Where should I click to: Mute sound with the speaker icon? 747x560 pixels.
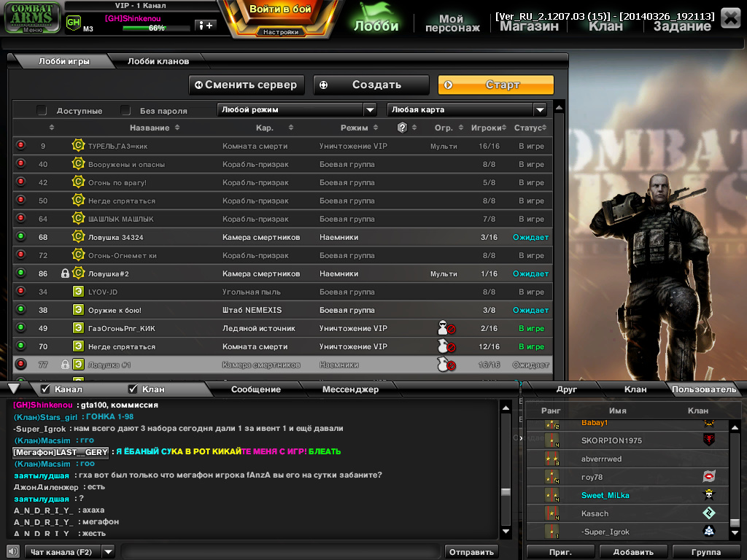[13, 551]
